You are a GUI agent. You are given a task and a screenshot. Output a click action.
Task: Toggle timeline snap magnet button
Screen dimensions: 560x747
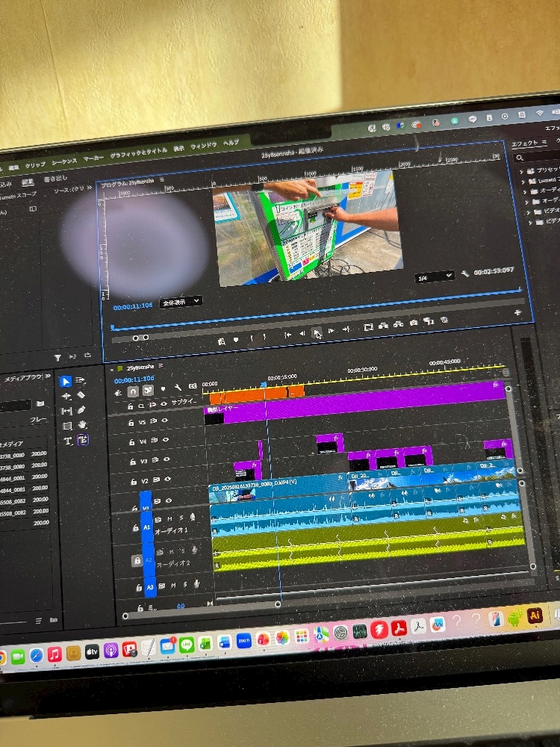pyautogui.click(x=132, y=391)
